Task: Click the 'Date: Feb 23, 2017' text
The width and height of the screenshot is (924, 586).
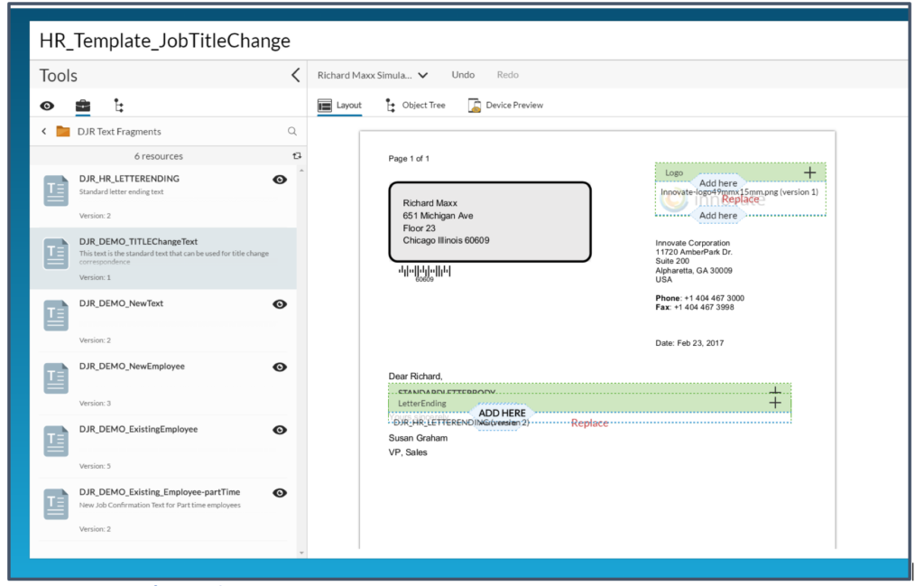Action: [x=689, y=343]
